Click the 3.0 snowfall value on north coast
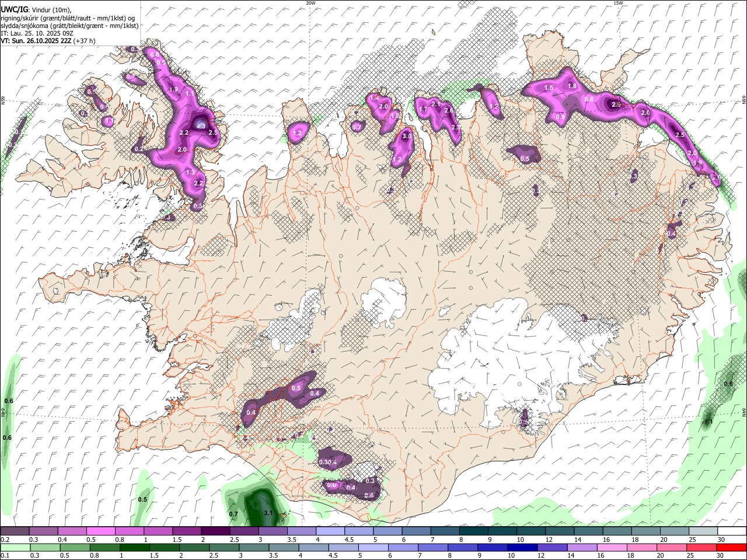 click(x=407, y=136)
